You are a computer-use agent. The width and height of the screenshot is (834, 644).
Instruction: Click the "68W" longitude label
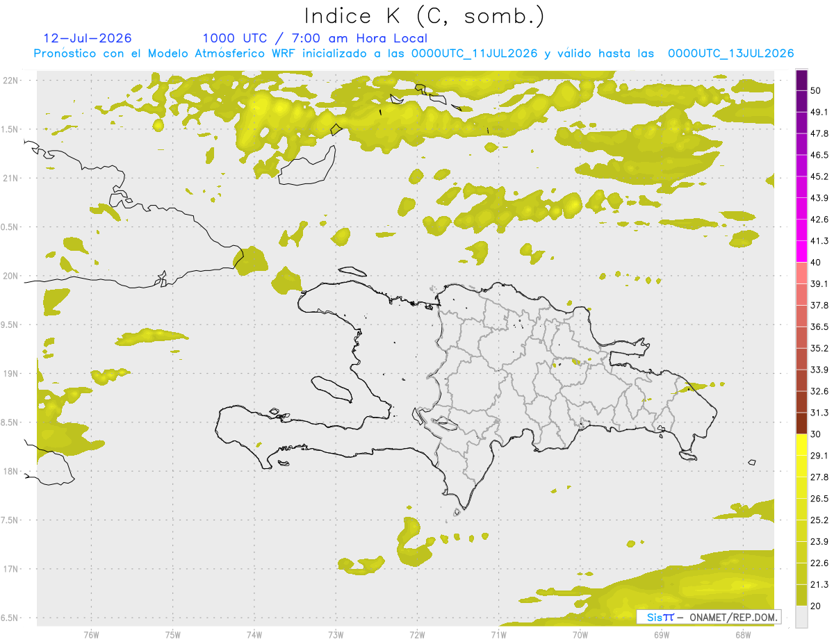coord(743,634)
